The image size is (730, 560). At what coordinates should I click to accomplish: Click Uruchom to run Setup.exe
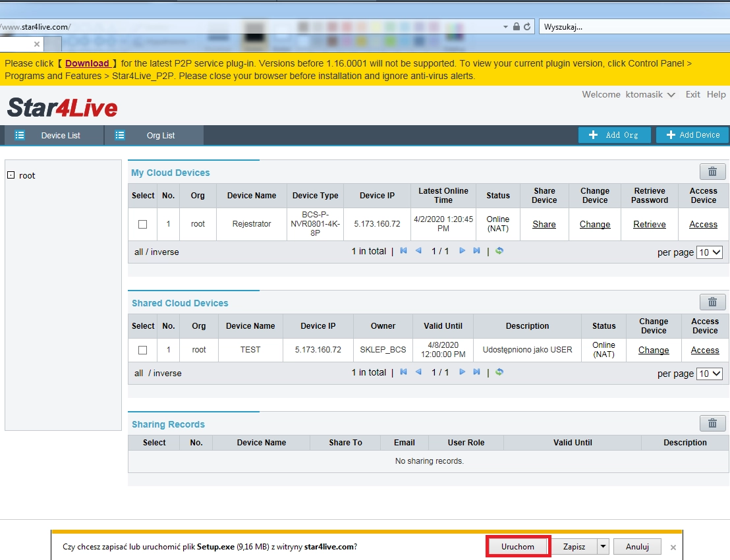(x=518, y=547)
